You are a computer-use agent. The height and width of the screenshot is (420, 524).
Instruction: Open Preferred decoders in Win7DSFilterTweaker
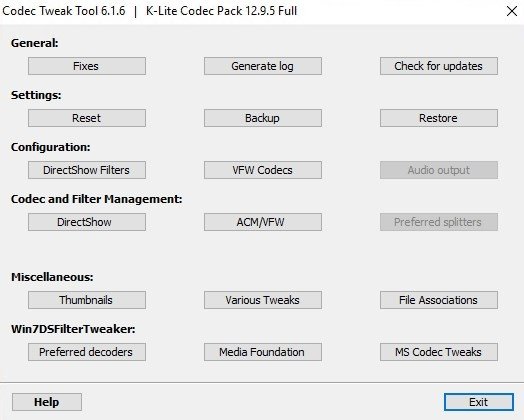coord(87,352)
